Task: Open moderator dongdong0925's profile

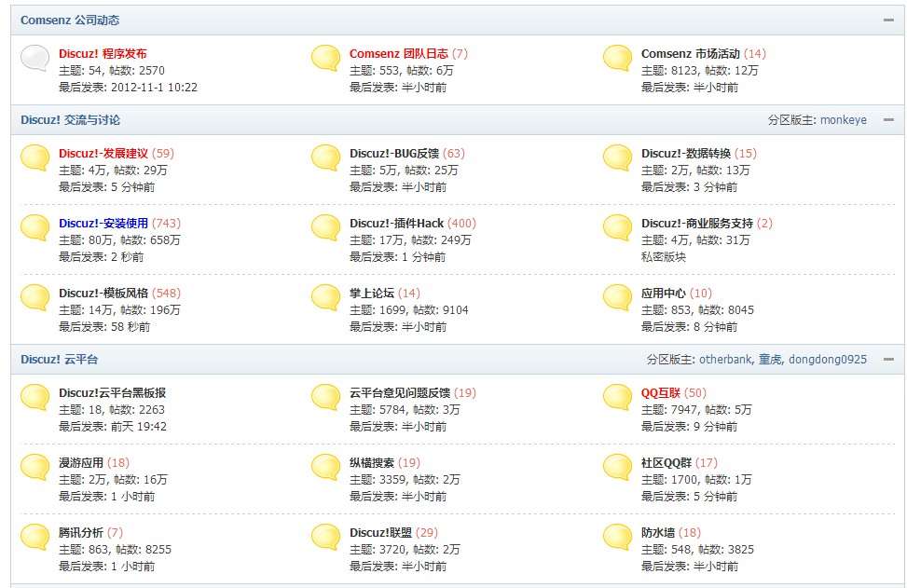Action: (828, 359)
